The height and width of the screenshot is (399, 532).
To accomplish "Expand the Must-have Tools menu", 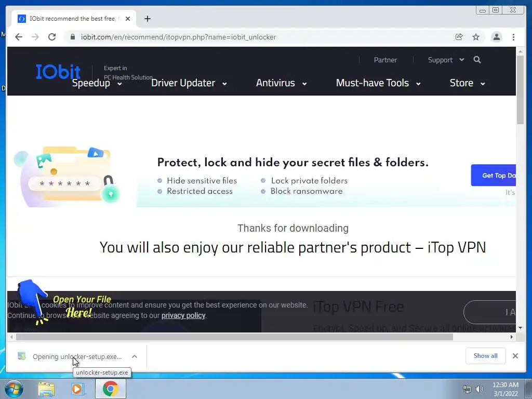I will [378, 83].
